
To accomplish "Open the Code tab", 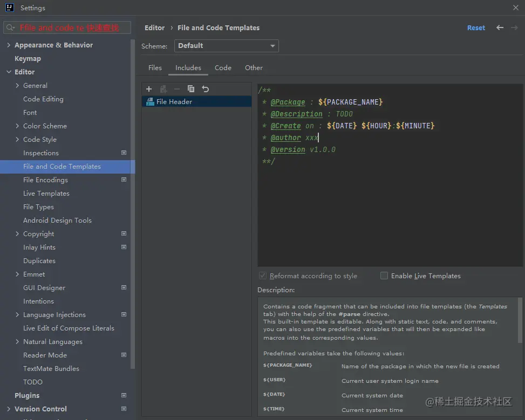I will 223,67.
